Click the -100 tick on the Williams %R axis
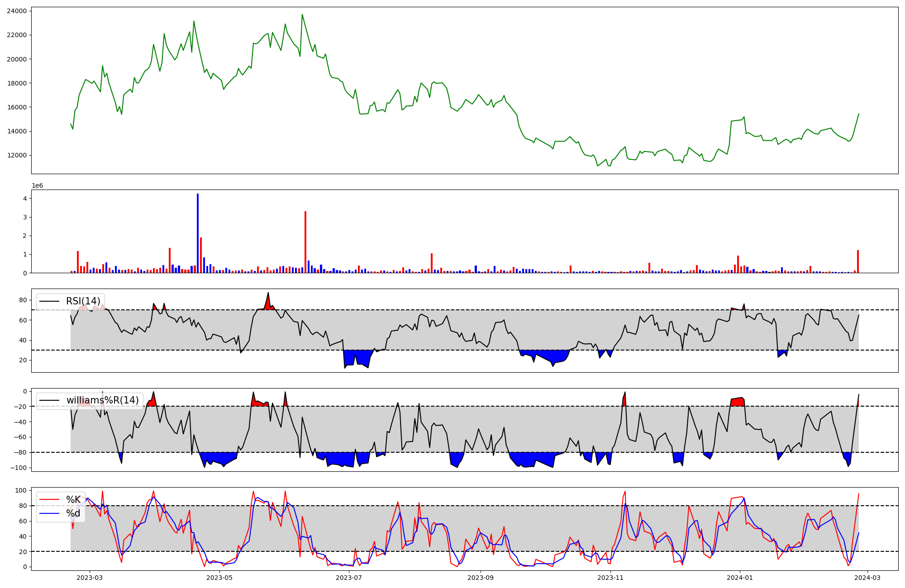Image resolution: width=905 pixels, height=588 pixels. tap(18, 468)
